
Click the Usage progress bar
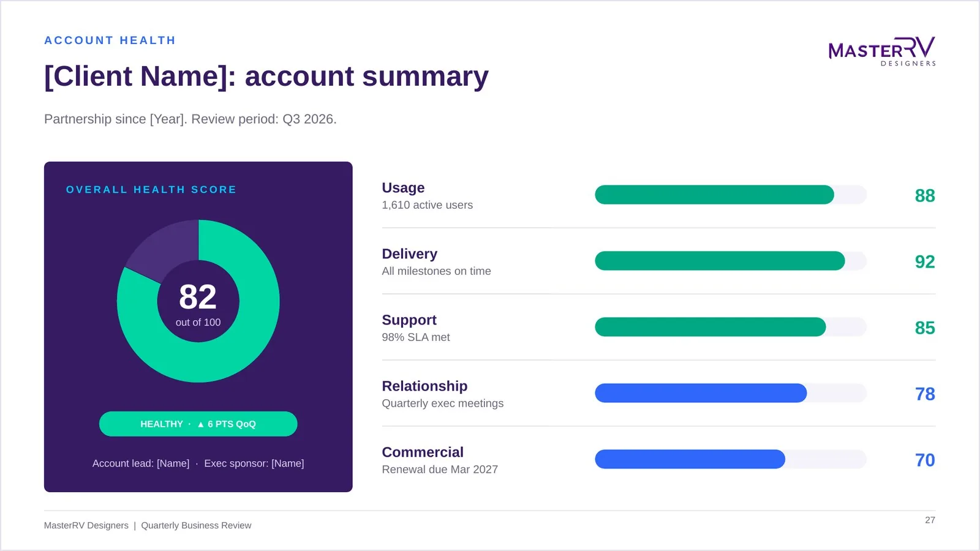pos(731,195)
